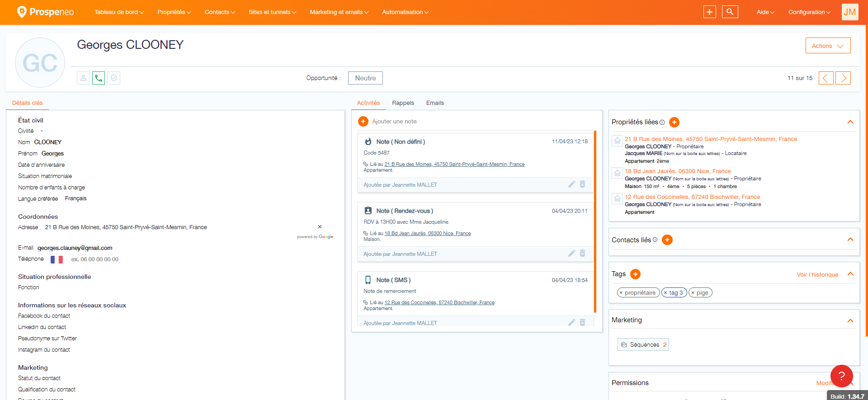Open the 18 Bd Jean Jaurès property link
The image size is (868, 400).
[x=678, y=171]
